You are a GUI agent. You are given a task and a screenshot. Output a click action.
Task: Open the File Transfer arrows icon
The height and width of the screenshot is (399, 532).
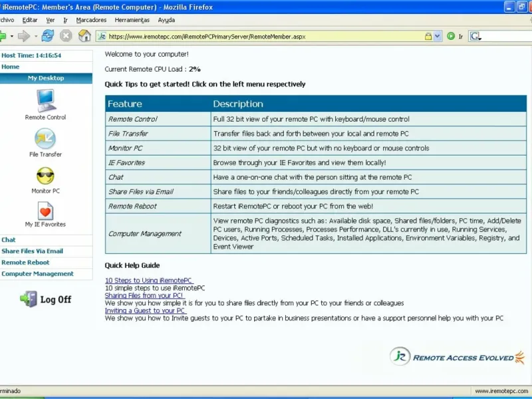pos(45,138)
